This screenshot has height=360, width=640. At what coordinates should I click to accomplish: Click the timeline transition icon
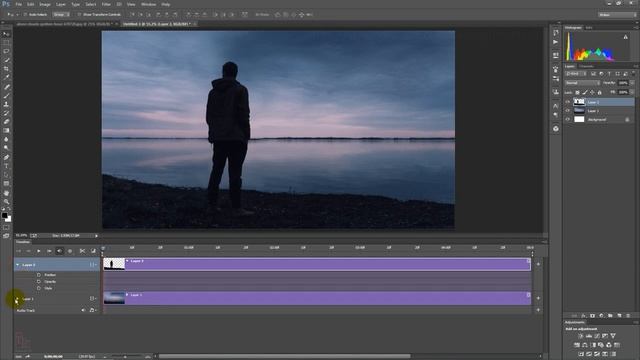coord(93,251)
